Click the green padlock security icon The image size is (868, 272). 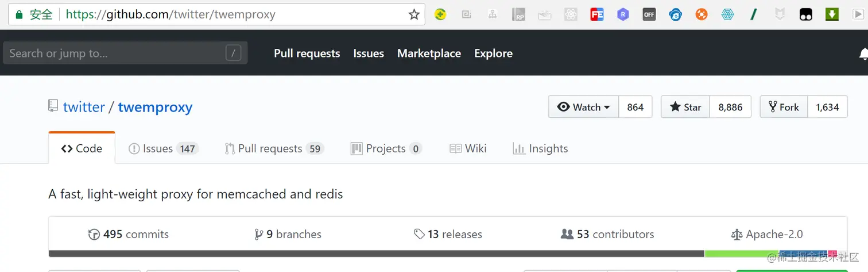(19, 14)
